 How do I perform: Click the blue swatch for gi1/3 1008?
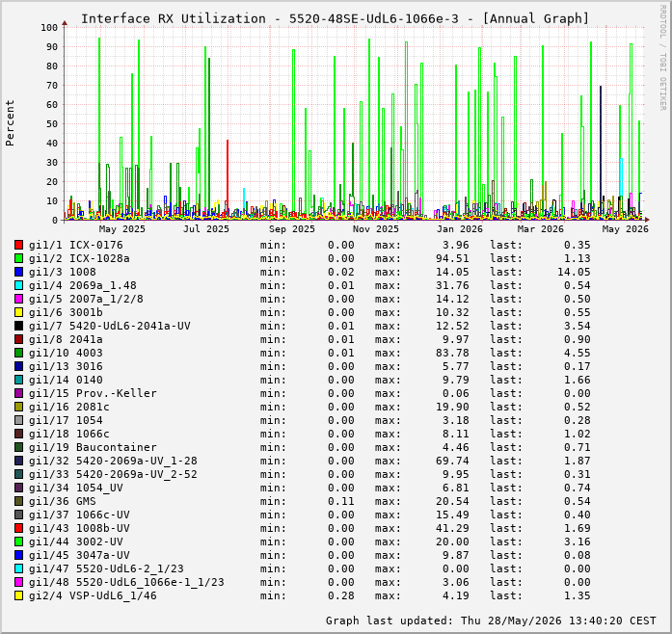coord(18,272)
